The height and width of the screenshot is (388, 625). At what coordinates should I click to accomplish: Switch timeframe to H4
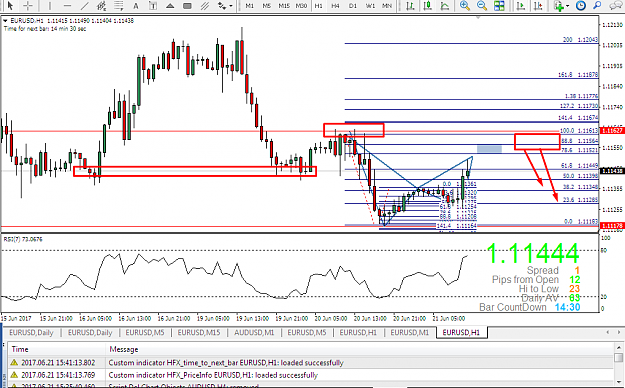click(x=336, y=6)
